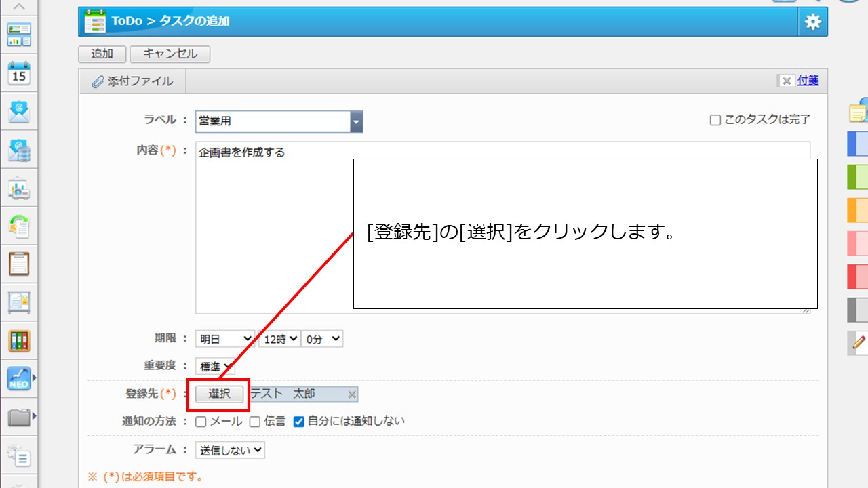This screenshot has width=868, height=488.
Task: Click the X icon beside 付箋
Action: pyautogui.click(x=786, y=81)
